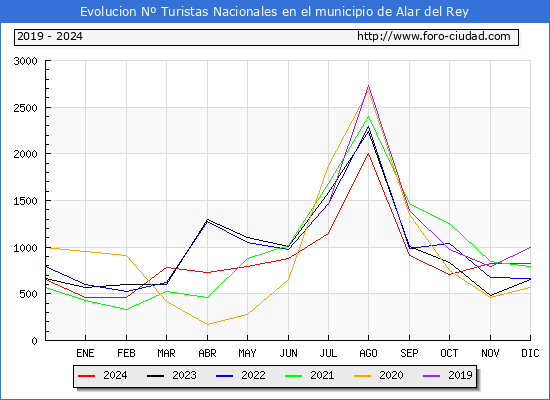Click the 1000 y-axis value

25,248
